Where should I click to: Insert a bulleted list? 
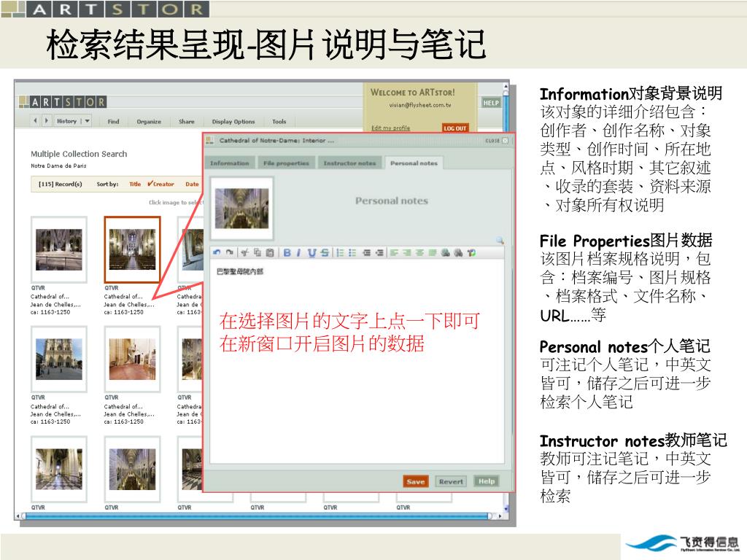352,252
